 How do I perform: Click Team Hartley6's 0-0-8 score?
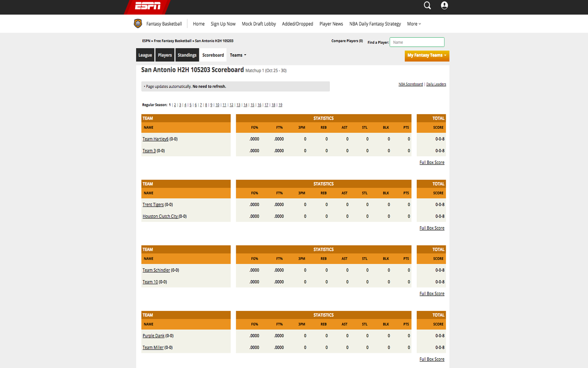click(440, 139)
